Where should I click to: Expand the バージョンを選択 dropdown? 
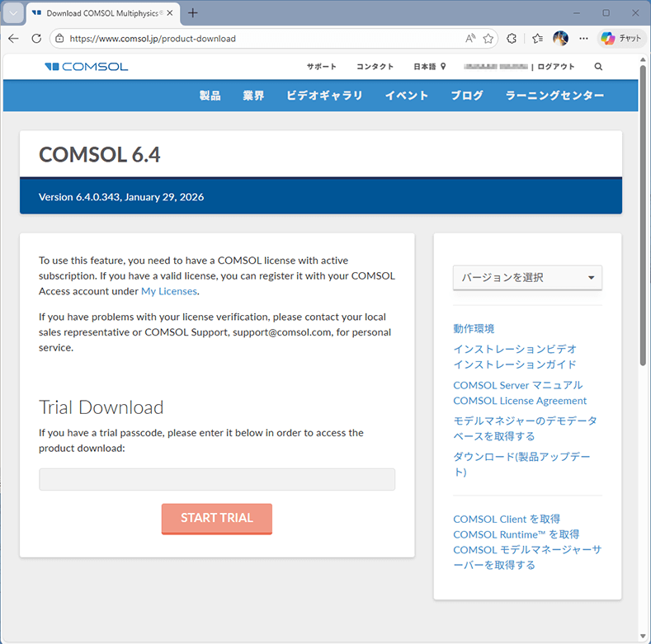527,278
